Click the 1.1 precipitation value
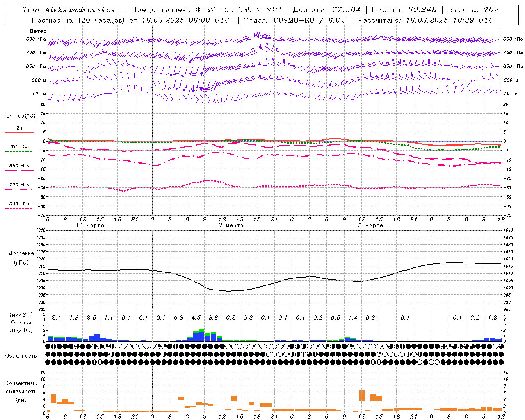The width and height of the screenshot is (525, 420). 108,317
